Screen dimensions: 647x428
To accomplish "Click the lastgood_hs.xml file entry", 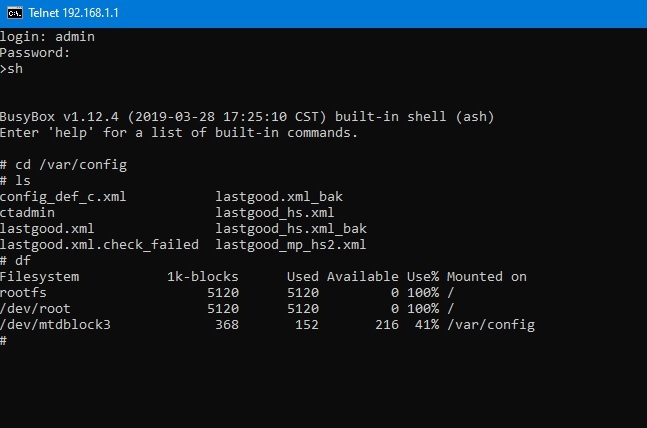I will [x=275, y=212].
